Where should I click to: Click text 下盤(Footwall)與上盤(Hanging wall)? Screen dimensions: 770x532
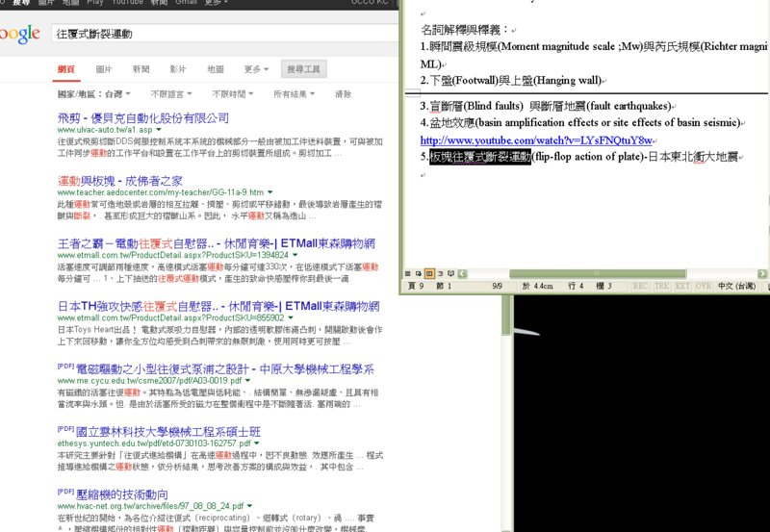pyautogui.click(x=515, y=81)
